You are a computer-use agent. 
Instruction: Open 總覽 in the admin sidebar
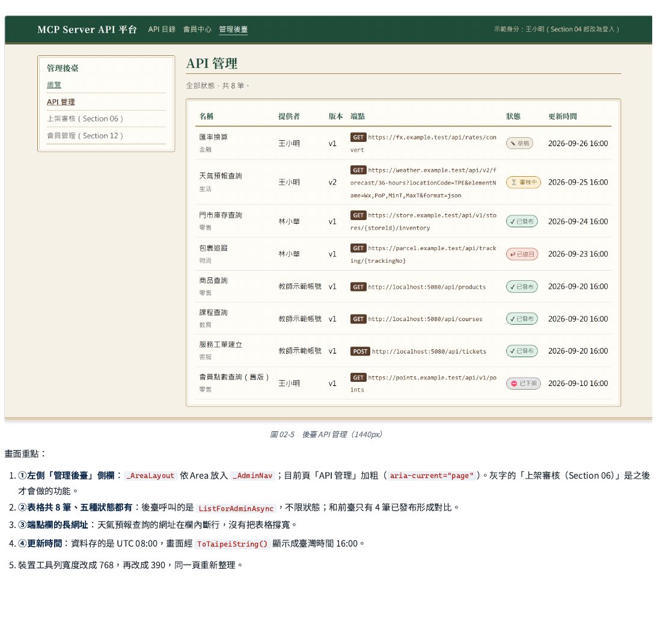click(54, 85)
